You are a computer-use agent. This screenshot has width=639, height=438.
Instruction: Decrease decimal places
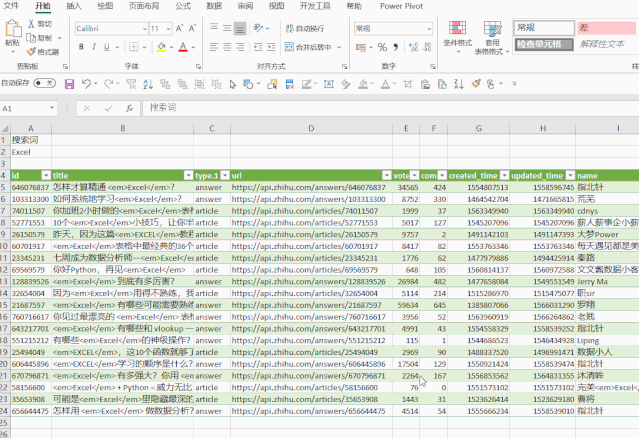pos(427,47)
